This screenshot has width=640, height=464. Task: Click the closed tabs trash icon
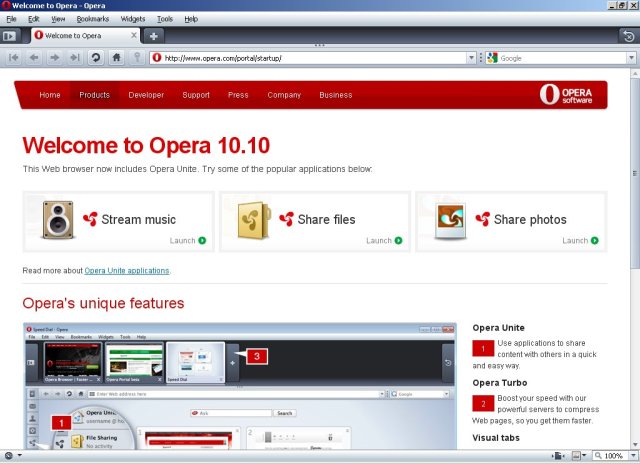[x=627, y=36]
